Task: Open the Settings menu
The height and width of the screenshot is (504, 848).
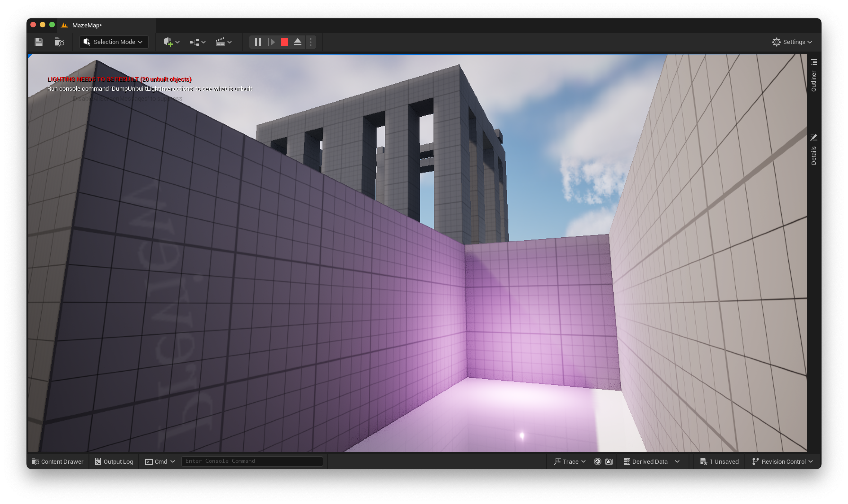Action: [x=792, y=42]
